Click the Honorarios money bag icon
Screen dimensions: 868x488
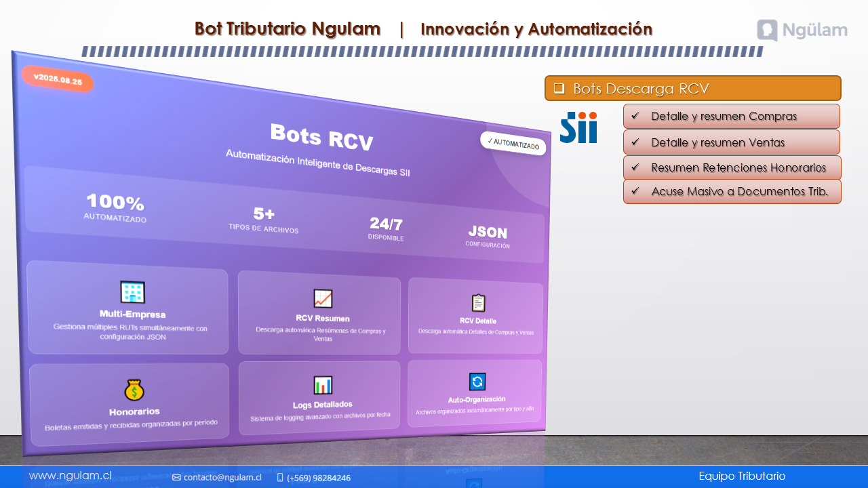click(134, 390)
